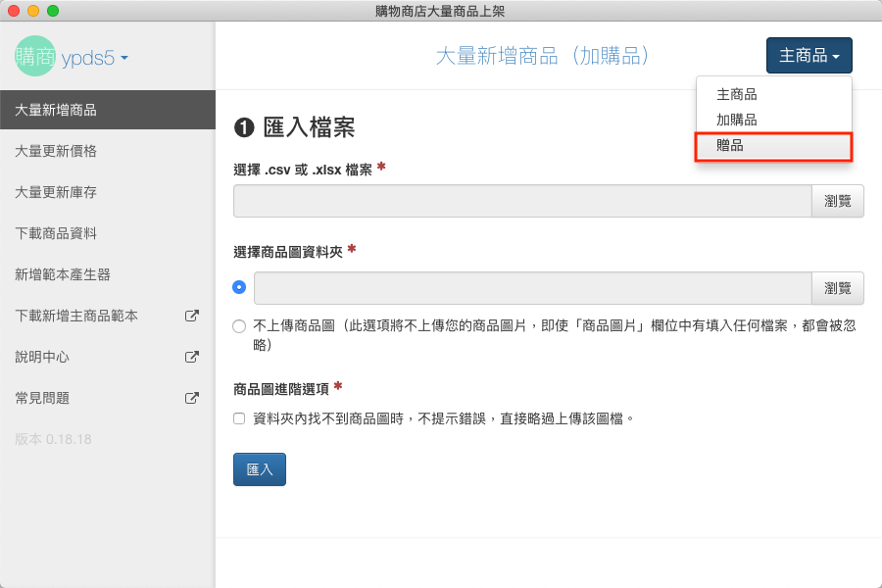This screenshot has height=588, width=882.
Task: Click external link icon beside 說明中心
Action: 192,357
